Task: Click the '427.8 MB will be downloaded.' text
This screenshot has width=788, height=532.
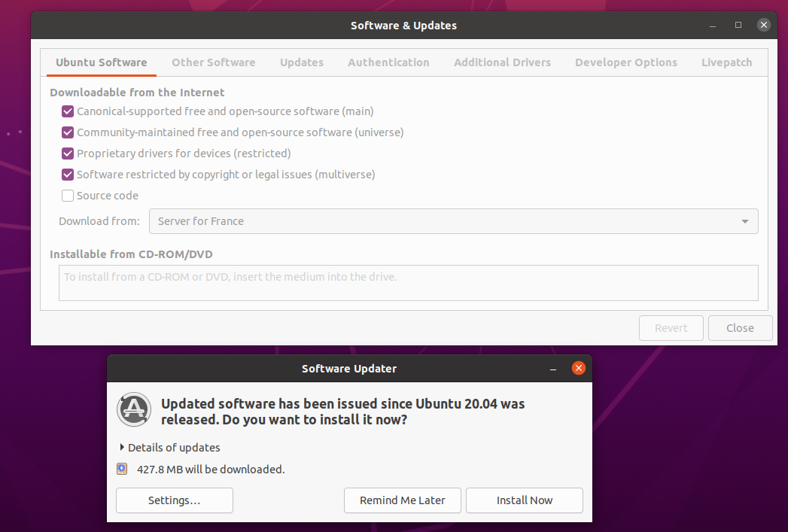Action: pyautogui.click(x=211, y=470)
